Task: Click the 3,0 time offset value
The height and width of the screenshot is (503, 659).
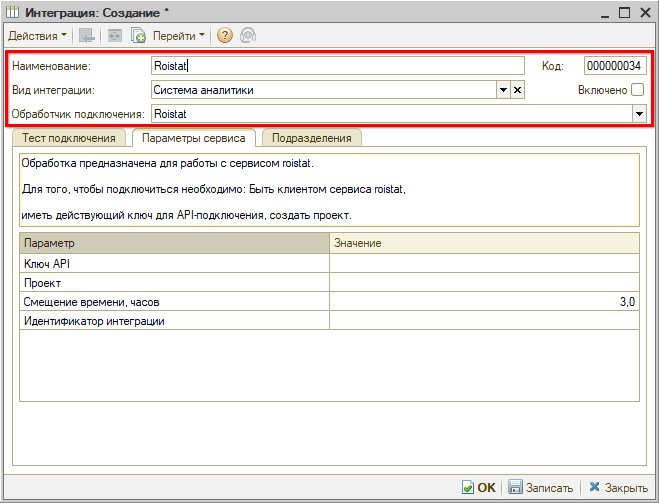Action: click(485, 302)
